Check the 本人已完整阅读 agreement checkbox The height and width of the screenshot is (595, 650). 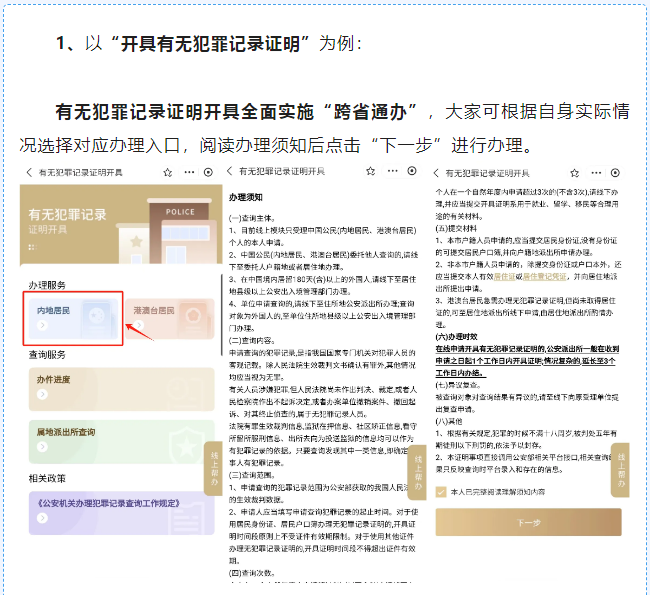coord(442,491)
